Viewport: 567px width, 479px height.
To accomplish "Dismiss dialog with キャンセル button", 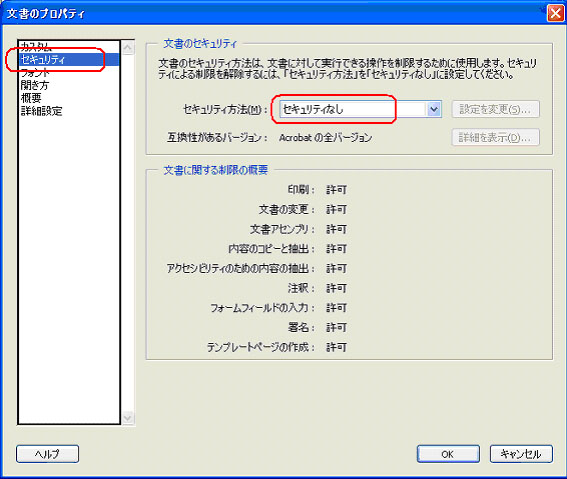I will point(521,454).
